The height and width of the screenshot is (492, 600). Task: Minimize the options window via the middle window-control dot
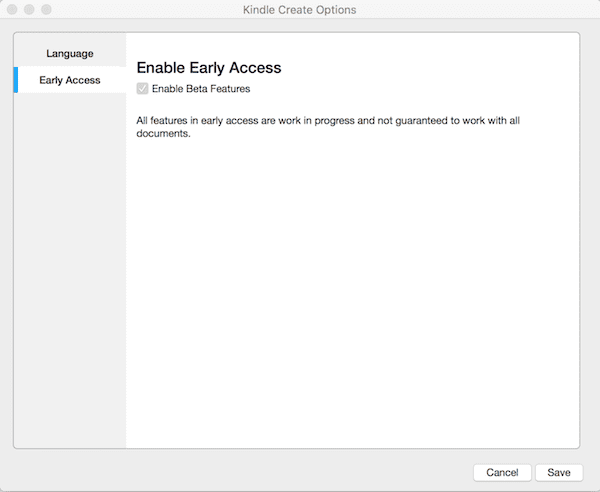point(29,9)
